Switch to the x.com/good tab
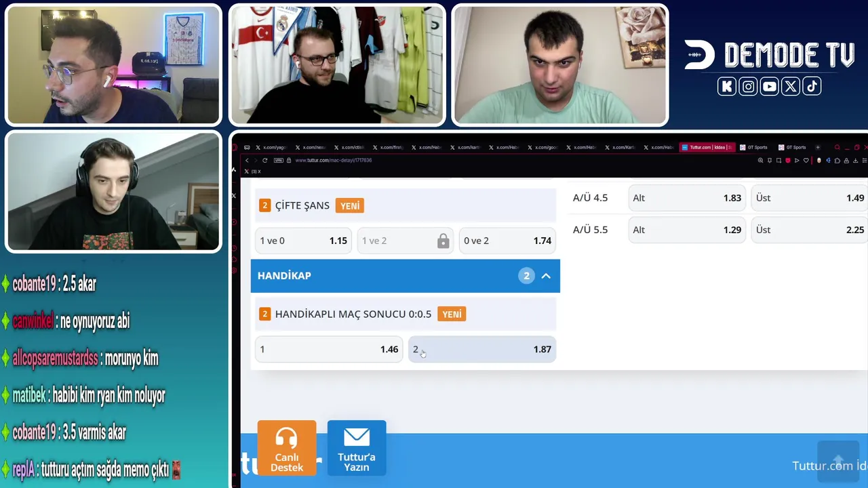This screenshot has height=488, width=868. pyautogui.click(x=542, y=147)
